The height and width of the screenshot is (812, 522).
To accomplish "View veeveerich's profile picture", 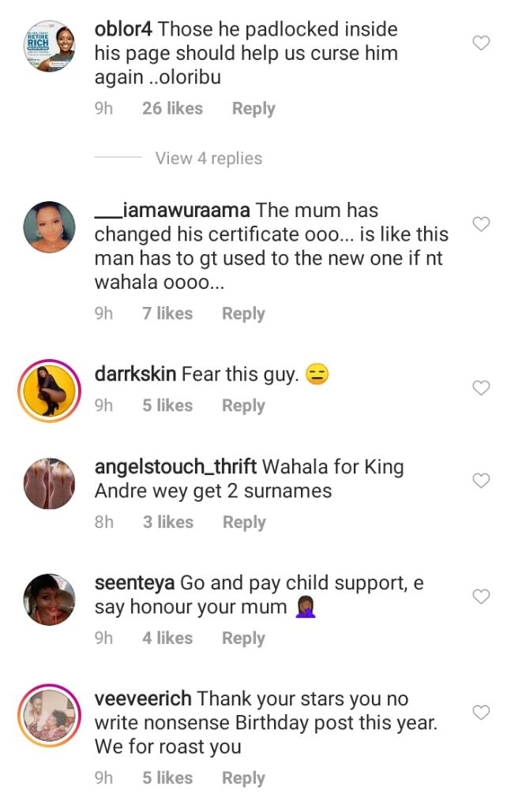I will point(50,716).
